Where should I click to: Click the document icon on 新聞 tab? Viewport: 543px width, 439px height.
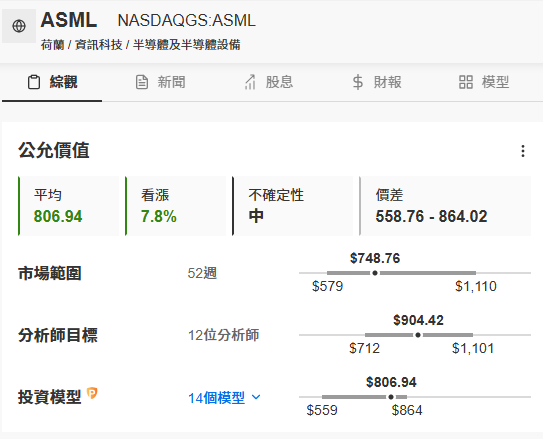[x=142, y=82]
